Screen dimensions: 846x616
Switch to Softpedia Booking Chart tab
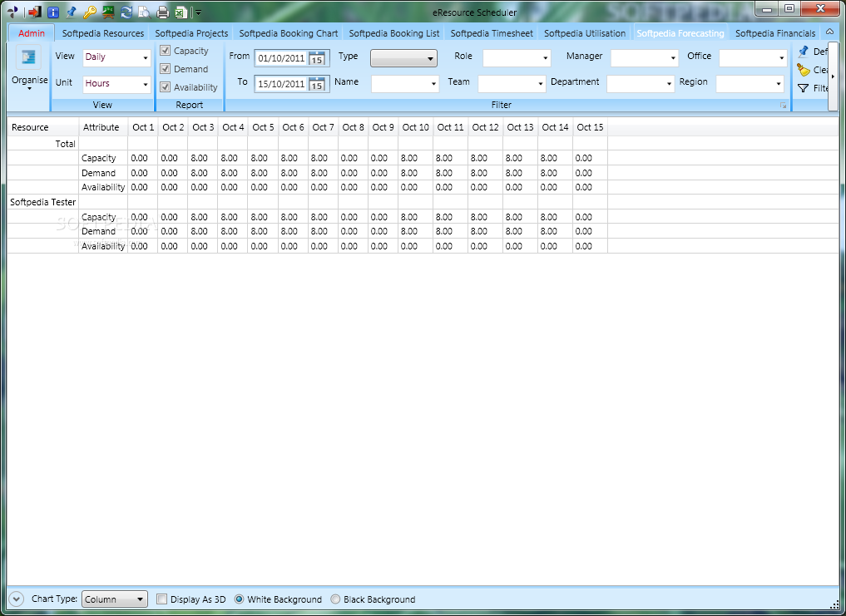click(288, 33)
